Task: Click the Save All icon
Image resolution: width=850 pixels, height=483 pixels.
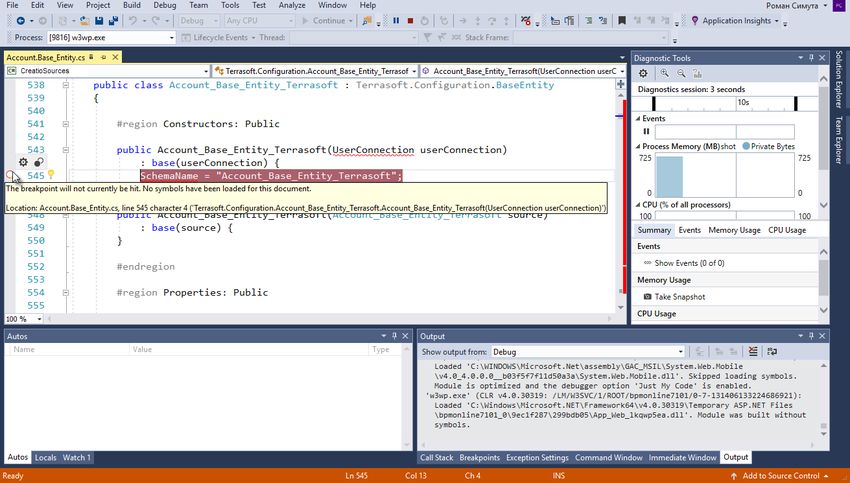Action: [113, 21]
